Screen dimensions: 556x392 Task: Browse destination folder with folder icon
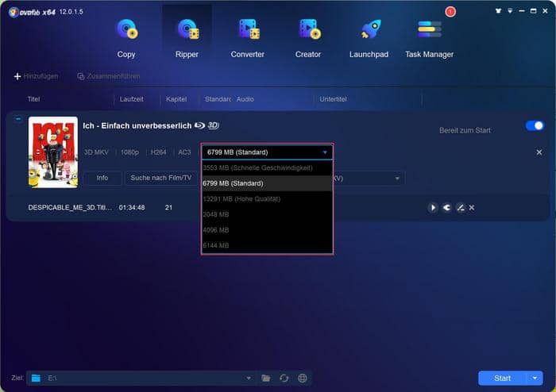pyautogui.click(x=266, y=379)
